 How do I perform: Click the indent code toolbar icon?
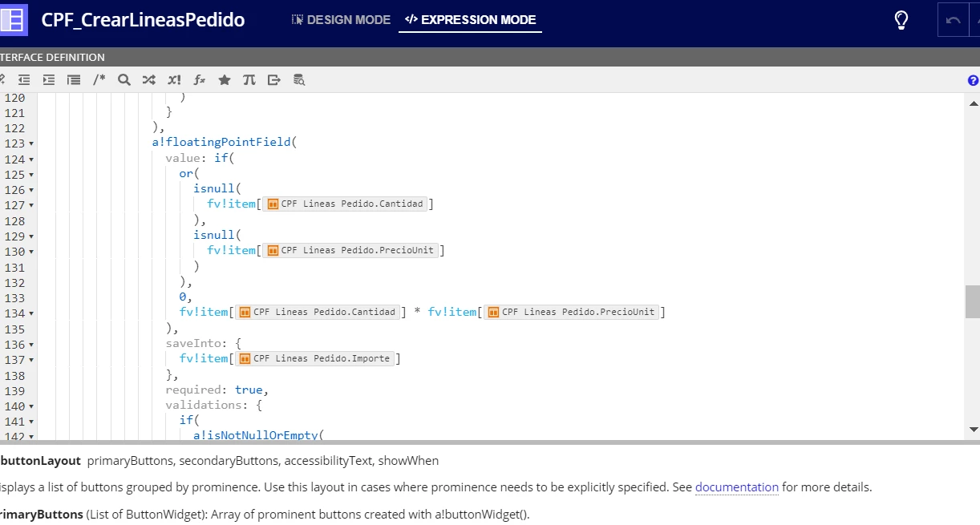tap(49, 80)
